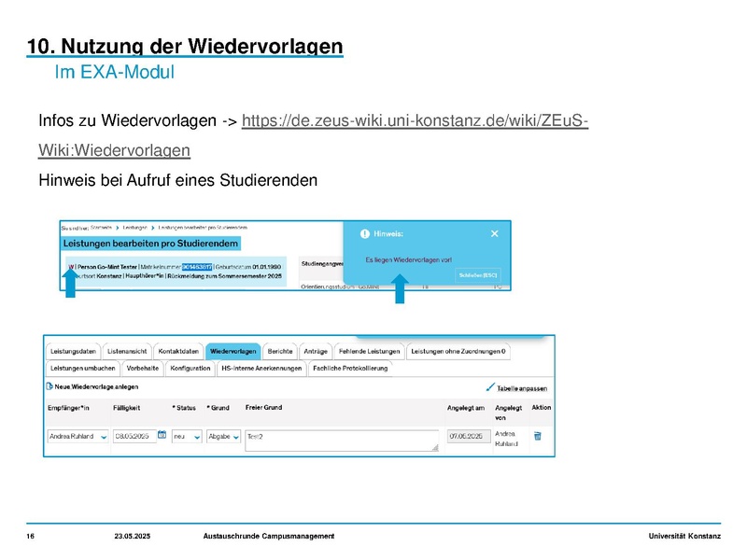
Task: Delete the Wiedervorlage with trash icon
Action: click(x=538, y=436)
